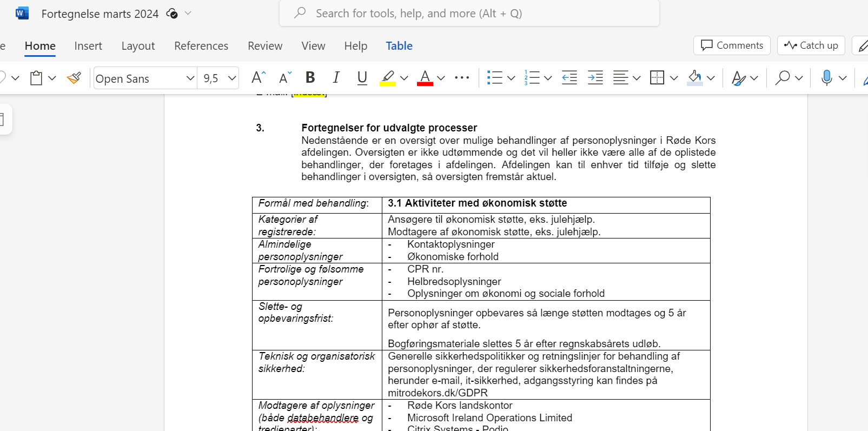The height and width of the screenshot is (431, 868).
Task: Click heading 'Fortegnelser for udvalgte processer'
Action: pyautogui.click(x=389, y=128)
